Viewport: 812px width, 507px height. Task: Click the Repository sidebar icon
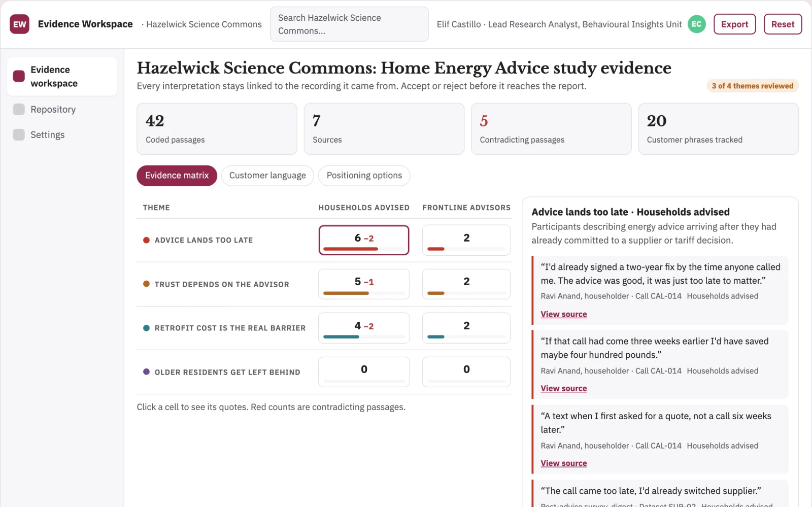[19, 109]
